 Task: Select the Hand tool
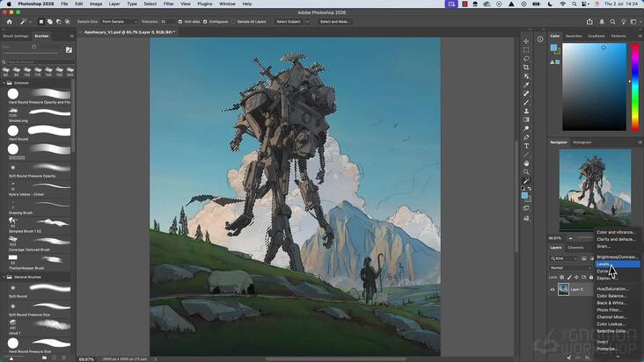coord(526,163)
